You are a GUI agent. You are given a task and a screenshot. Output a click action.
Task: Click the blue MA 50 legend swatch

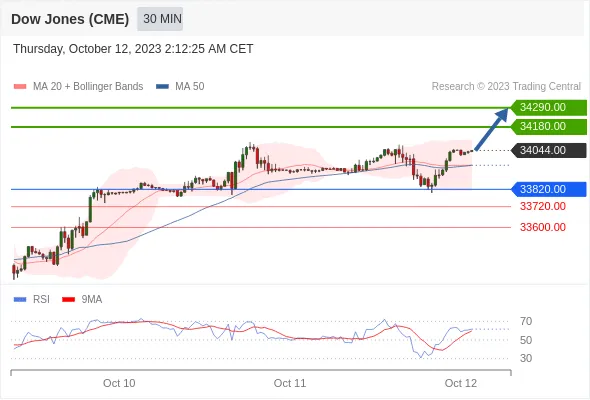coord(162,87)
